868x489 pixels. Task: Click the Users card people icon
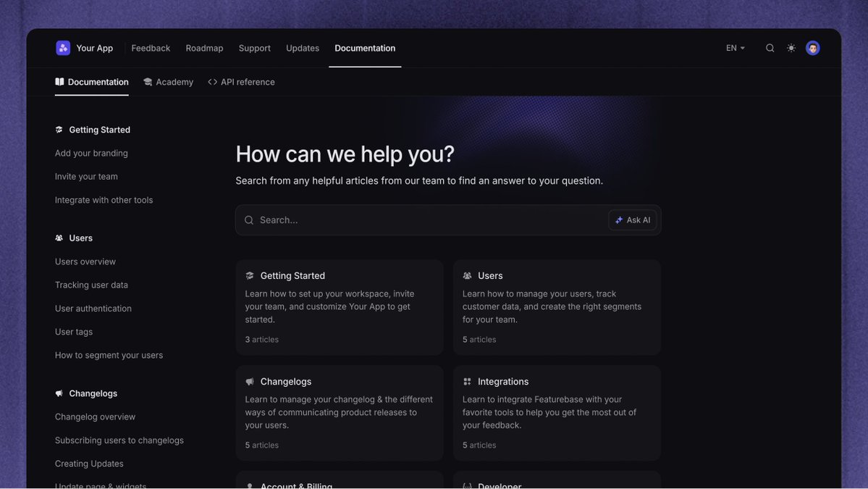(467, 276)
